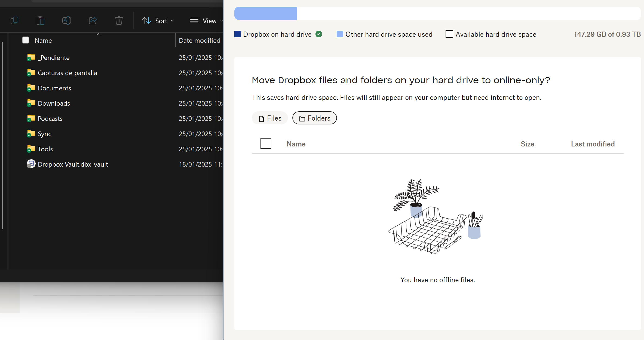Expand the View dropdown menu
This screenshot has width=644, height=340.
pyautogui.click(x=206, y=21)
